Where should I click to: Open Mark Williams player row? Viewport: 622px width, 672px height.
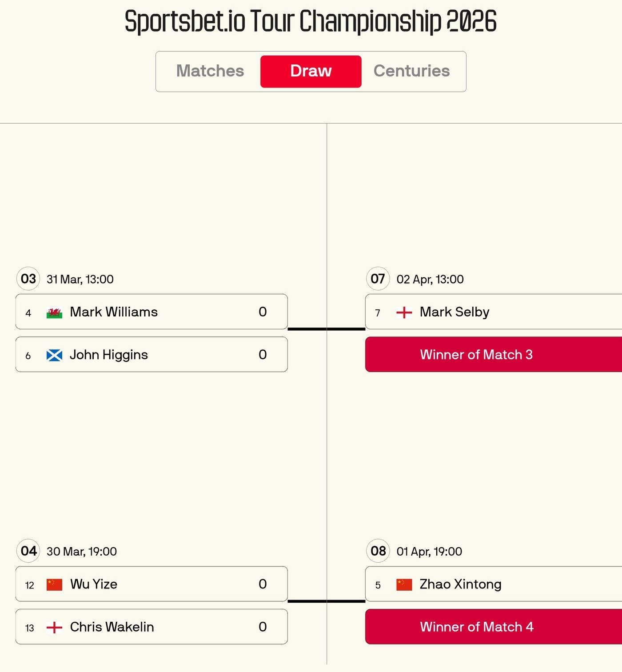(x=151, y=312)
